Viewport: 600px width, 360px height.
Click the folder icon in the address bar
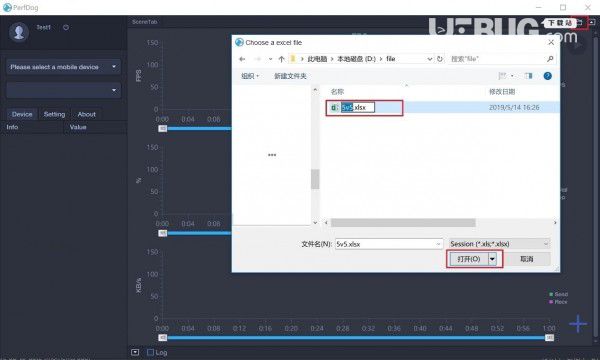click(293, 59)
